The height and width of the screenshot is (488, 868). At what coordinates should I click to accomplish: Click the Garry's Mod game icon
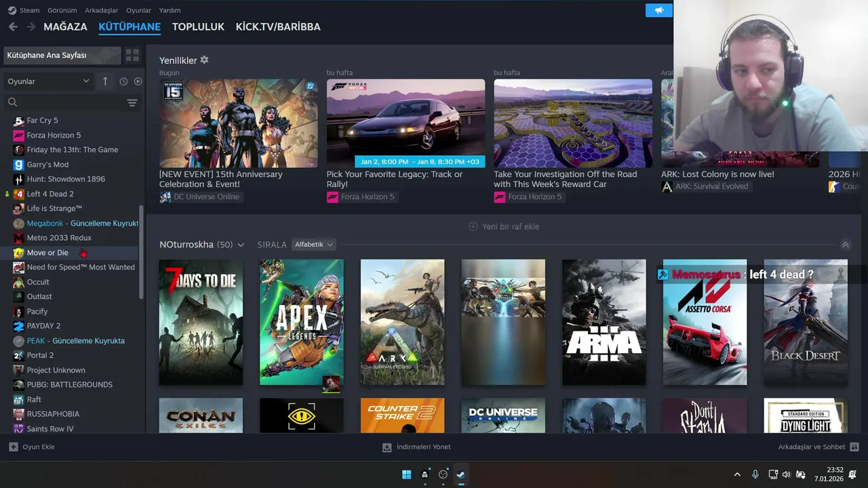19,165
